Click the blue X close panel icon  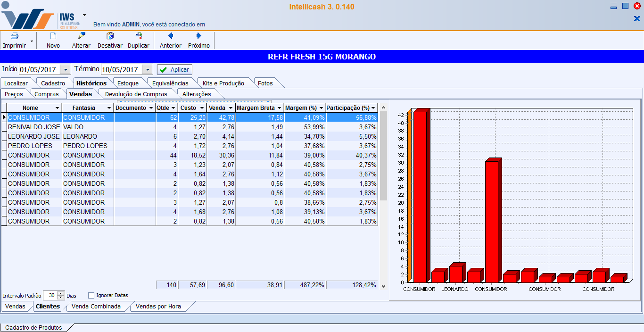click(x=637, y=18)
